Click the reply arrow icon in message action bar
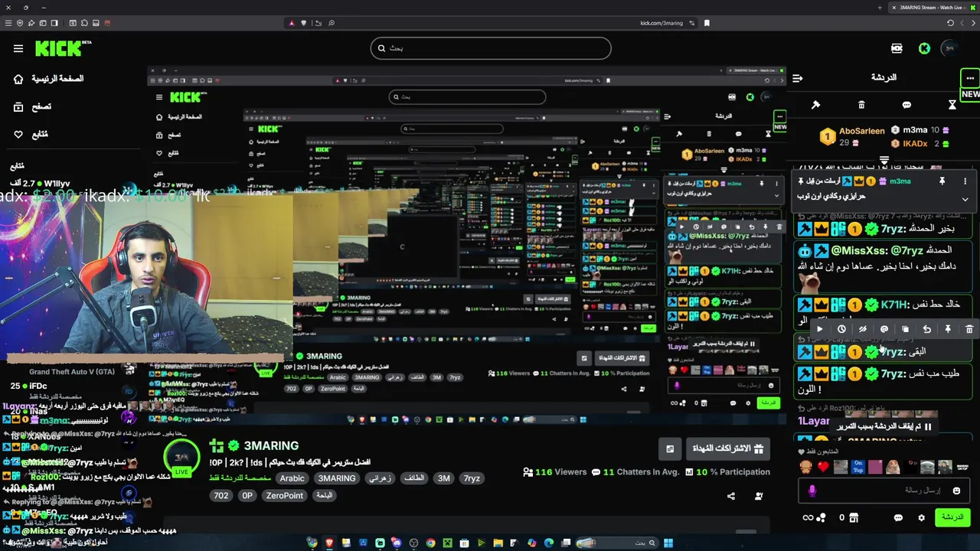The width and height of the screenshot is (980, 551). [926, 329]
